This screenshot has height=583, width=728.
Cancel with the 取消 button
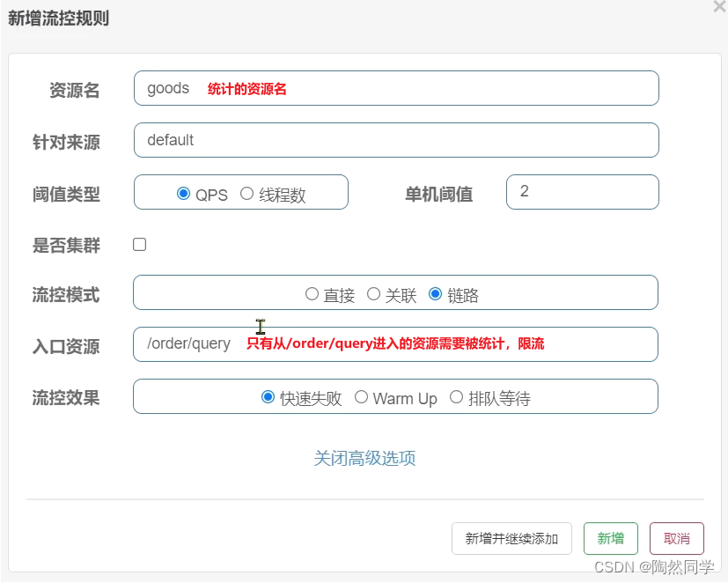click(x=676, y=538)
